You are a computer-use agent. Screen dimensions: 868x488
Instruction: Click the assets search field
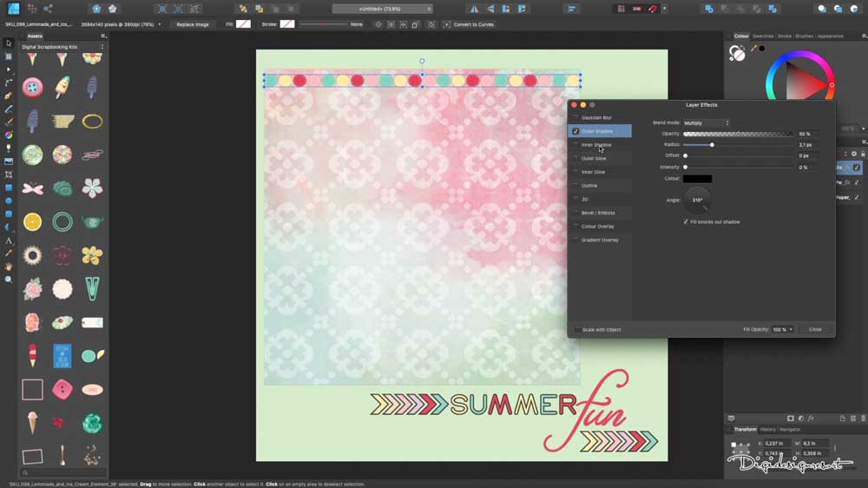[x=62, y=472]
